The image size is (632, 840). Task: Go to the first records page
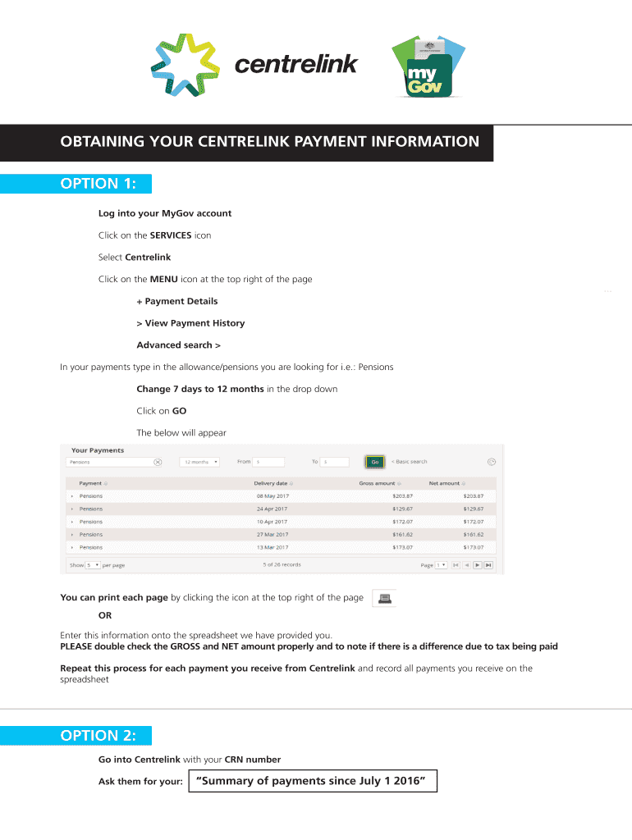(x=456, y=565)
